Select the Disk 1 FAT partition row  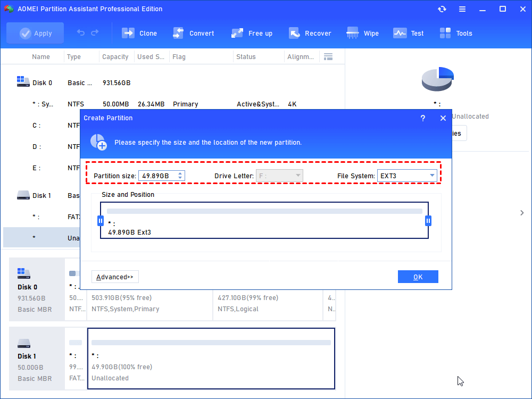click(42, 217)
